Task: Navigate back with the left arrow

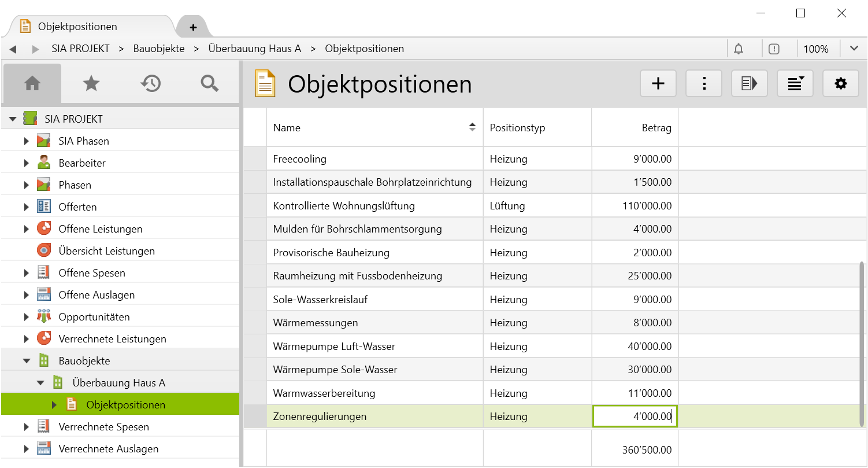Action: coord(13,49)
